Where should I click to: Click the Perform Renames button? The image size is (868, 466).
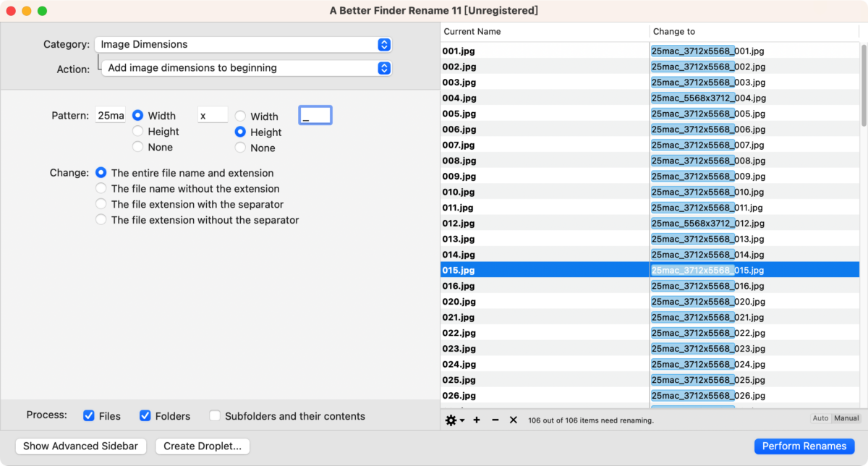click(804, 446)
